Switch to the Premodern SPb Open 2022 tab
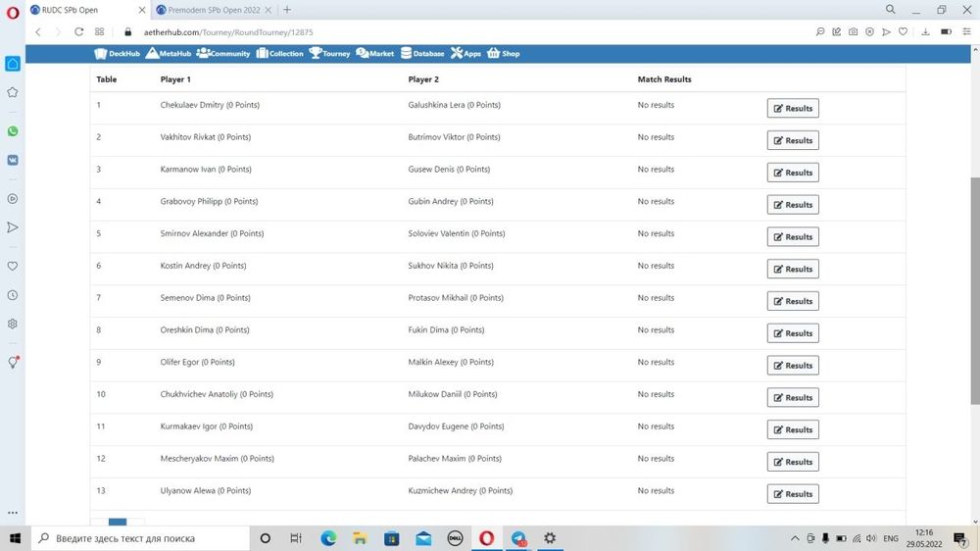980x551 pixels. click(213, 10)
